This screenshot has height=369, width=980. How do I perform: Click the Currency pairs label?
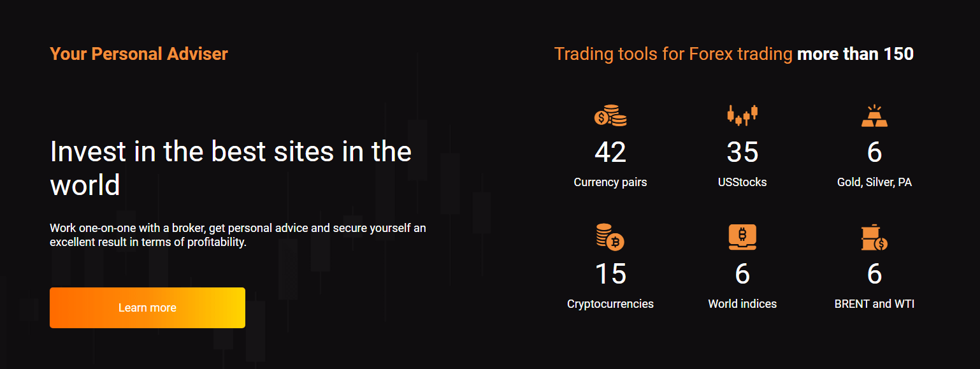[610, 182]
